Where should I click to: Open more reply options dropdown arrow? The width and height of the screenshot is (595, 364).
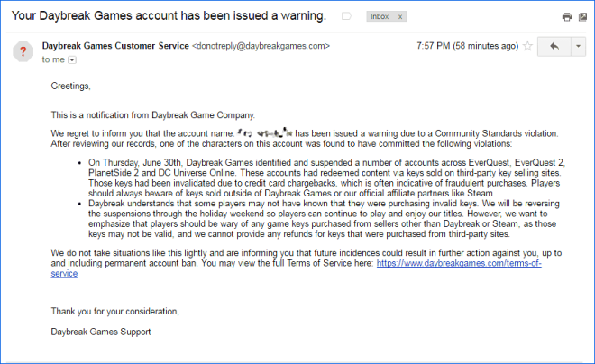pos(578,47)
